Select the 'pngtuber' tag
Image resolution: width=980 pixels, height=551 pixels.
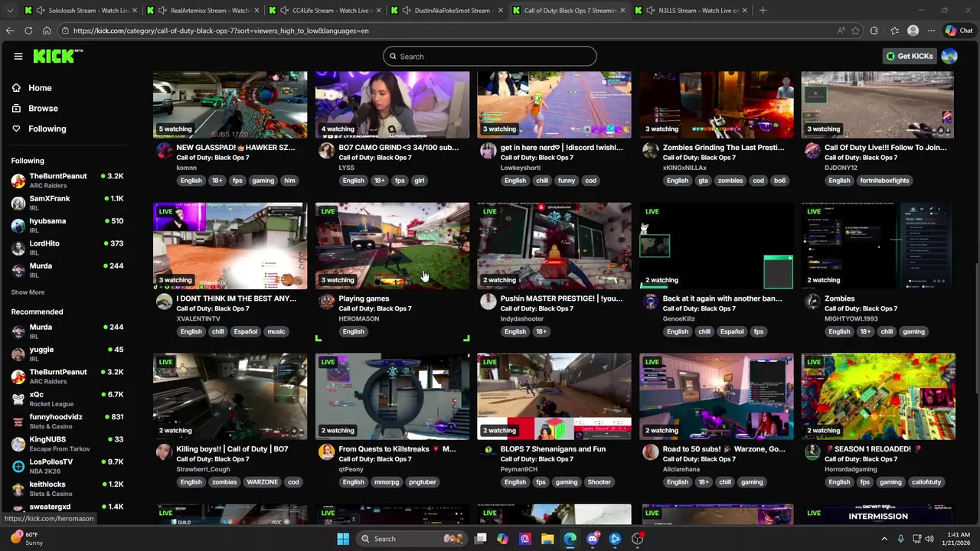coord(422,482)
